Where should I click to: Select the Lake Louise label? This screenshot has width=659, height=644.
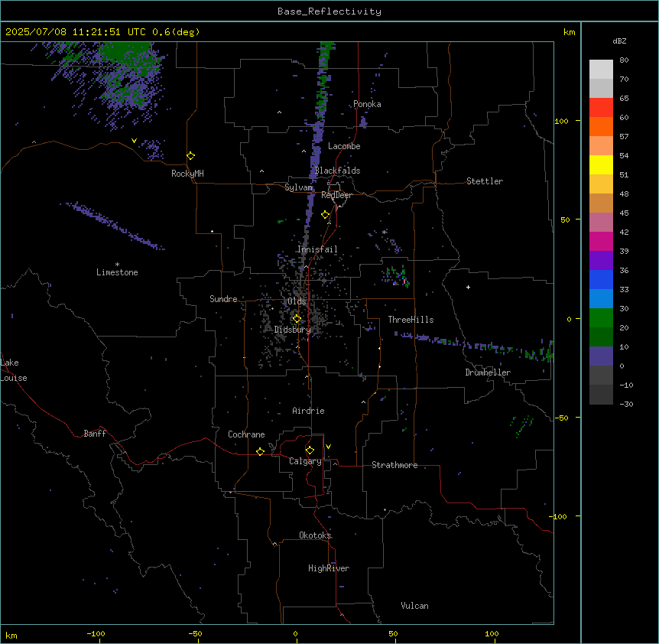coord(14,370)
